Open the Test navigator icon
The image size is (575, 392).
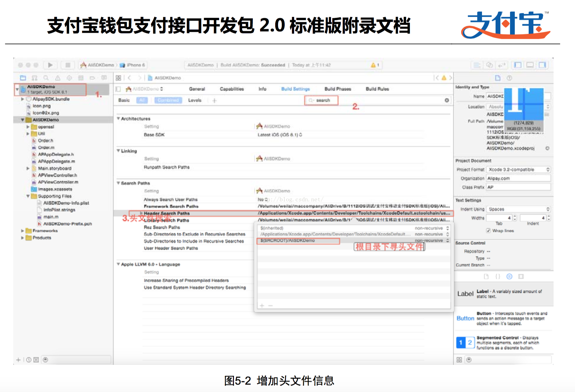[69, 78]
